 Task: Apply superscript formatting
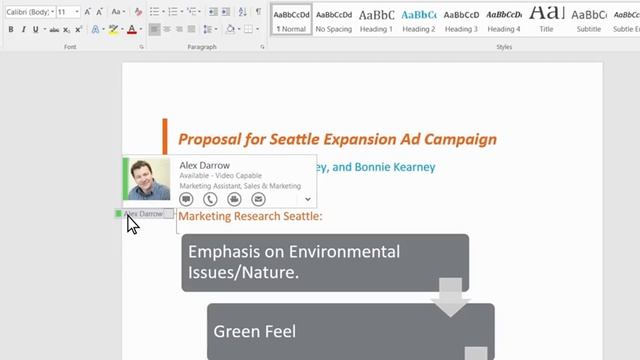(78, 30)
